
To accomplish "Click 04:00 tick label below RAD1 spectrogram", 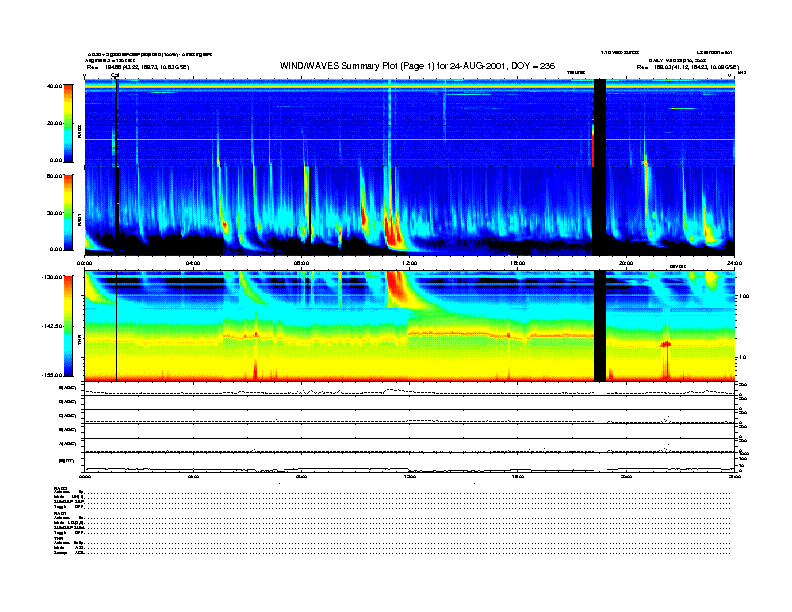I will [x=192, y=263].
